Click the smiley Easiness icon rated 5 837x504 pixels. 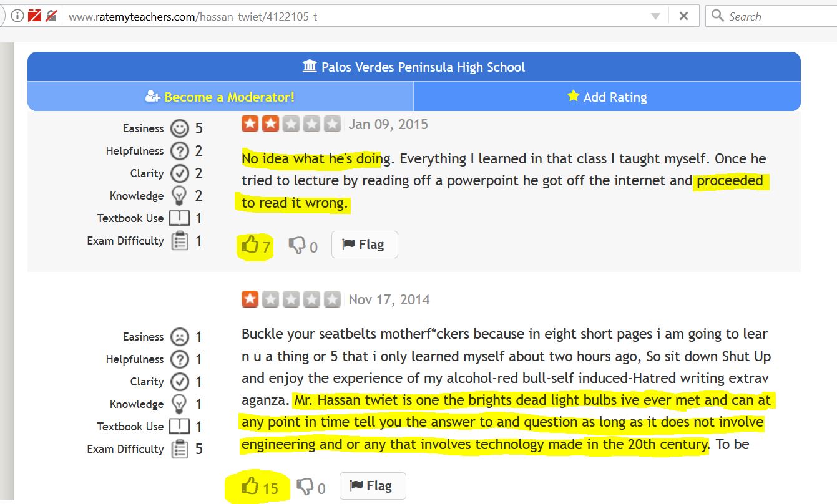180,129
